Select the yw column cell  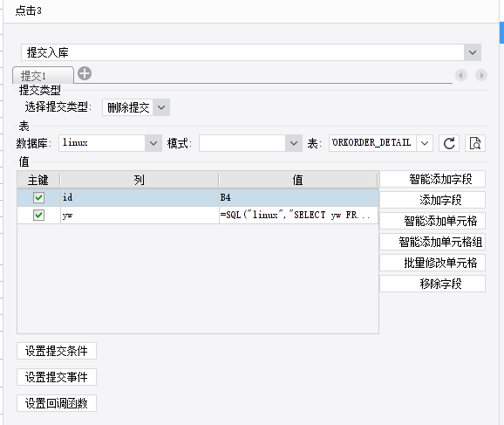140,215
